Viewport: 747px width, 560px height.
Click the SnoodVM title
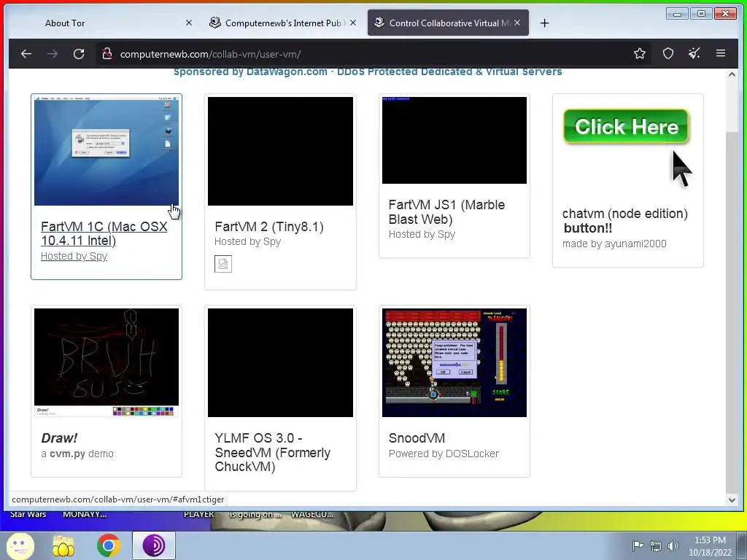click(417, 438)
